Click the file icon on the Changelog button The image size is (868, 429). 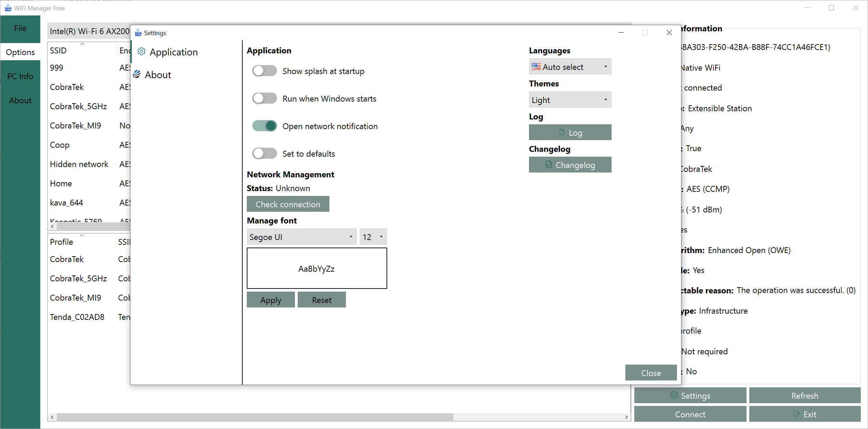click(x=549, y=165)
